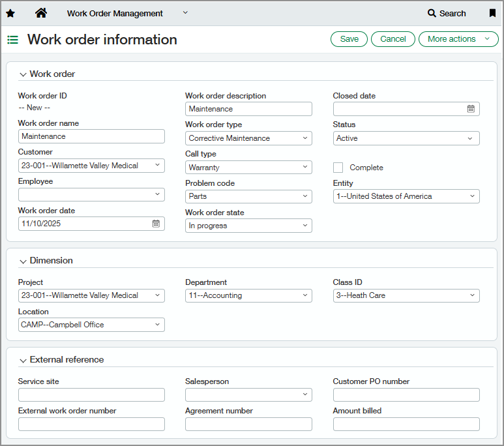Open the green list menu icon
This screenshot has width=504, height=446.
[x=12, y=40]
